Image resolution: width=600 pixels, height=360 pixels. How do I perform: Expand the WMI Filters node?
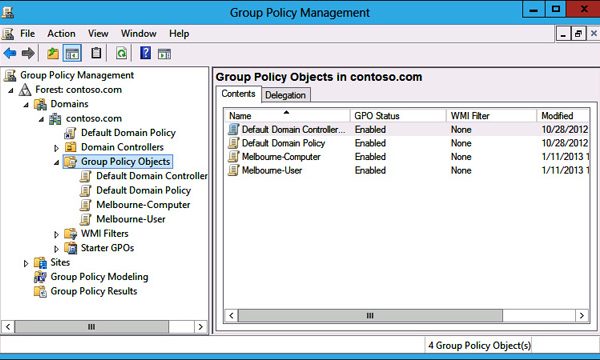click(56, 234)
